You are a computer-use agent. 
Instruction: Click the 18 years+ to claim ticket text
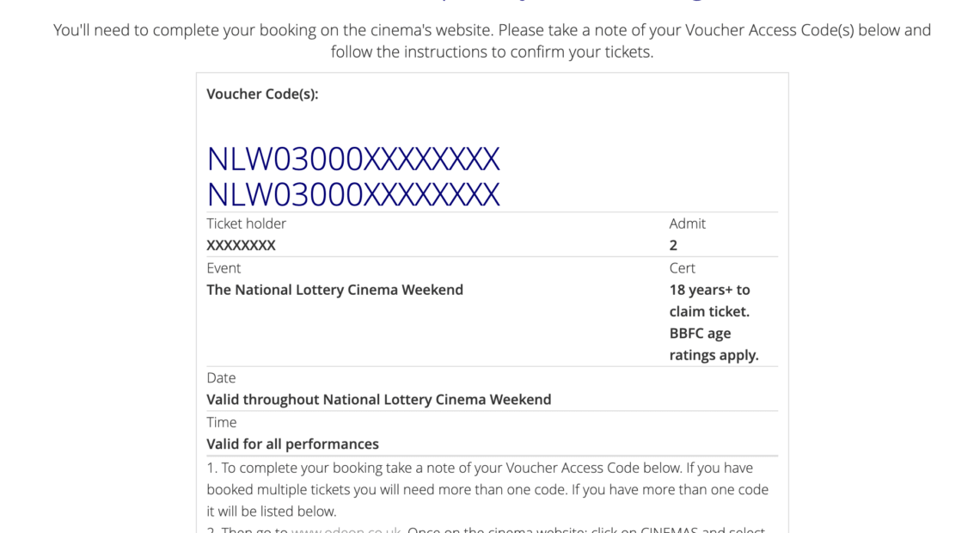[x=709, y=301]
